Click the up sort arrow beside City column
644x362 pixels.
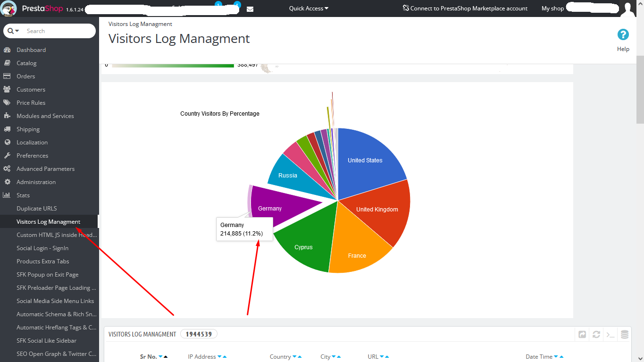(339, 357)
